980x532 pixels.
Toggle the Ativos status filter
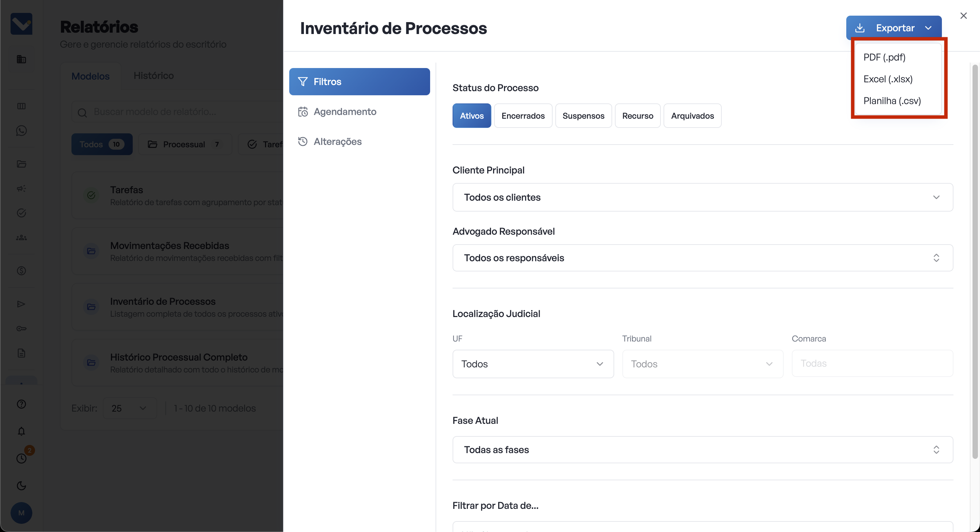(x=471, y=116)
